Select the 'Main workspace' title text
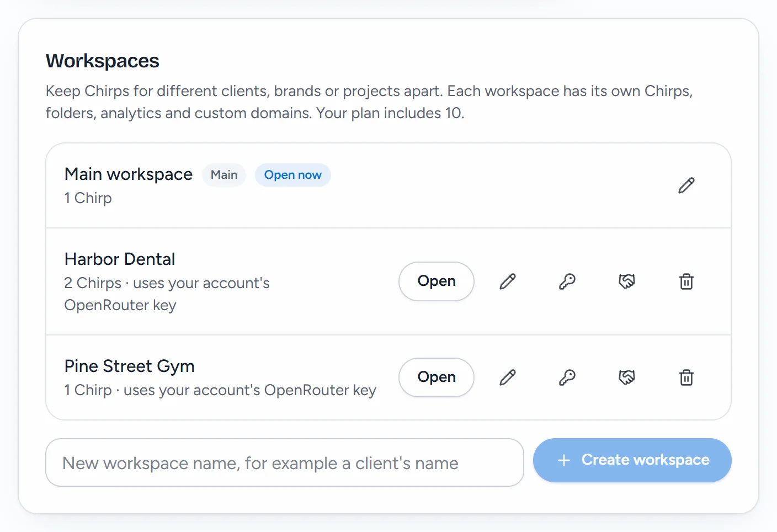The image size is (777, 532). [x=129, y=174]
